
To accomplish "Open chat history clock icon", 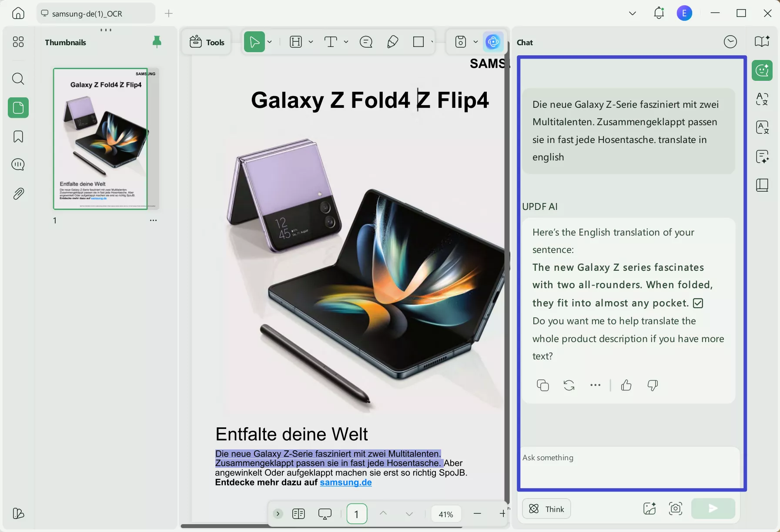I will tap(730, 42).
